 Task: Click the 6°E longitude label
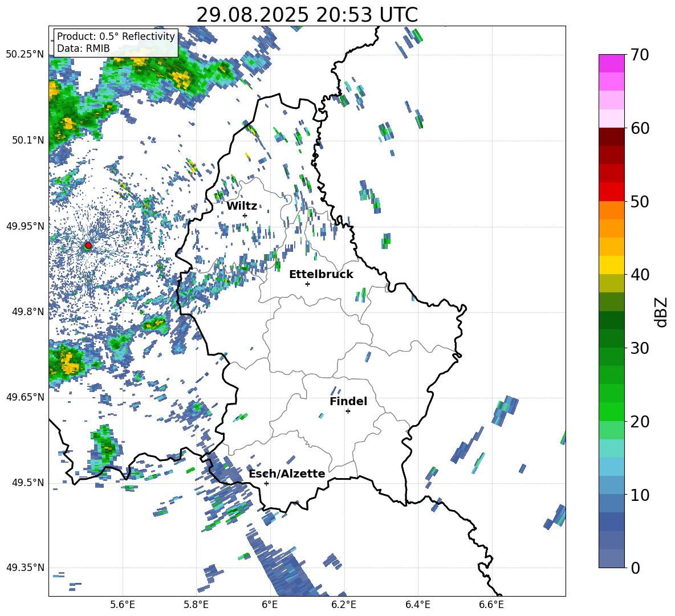tap(270, 605)
